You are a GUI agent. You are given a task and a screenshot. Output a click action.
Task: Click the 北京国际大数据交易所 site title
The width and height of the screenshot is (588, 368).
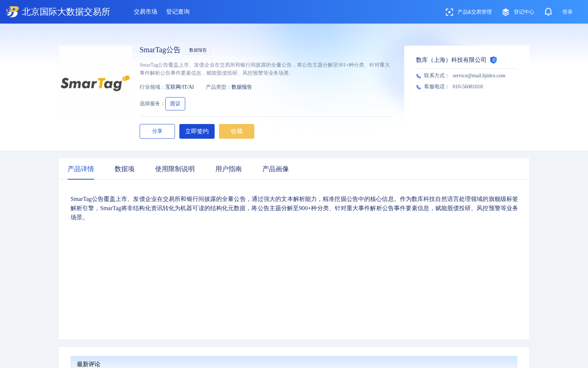66,12
